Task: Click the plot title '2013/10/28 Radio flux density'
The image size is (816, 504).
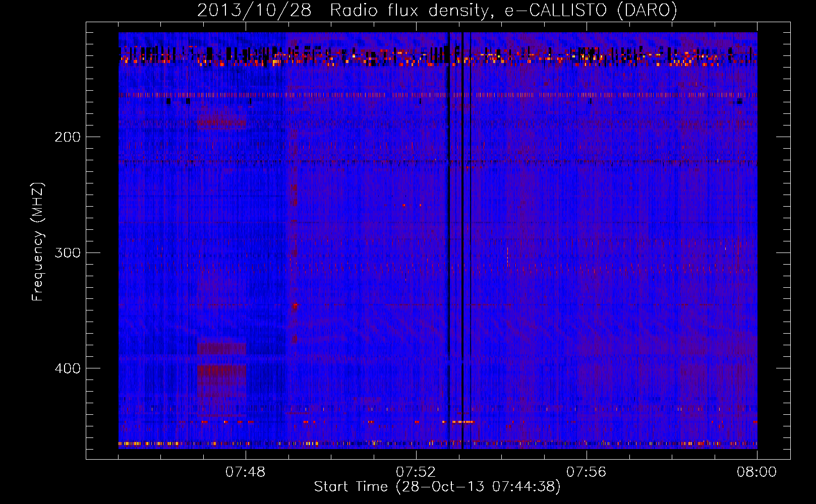Action: (x=437, y=10)
